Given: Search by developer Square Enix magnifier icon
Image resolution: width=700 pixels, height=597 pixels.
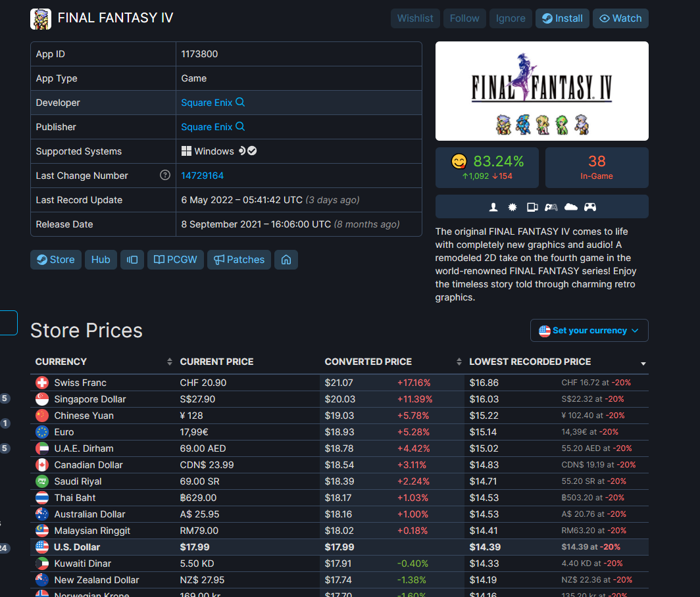Looking at the screenshot, I should pos(240,102).
